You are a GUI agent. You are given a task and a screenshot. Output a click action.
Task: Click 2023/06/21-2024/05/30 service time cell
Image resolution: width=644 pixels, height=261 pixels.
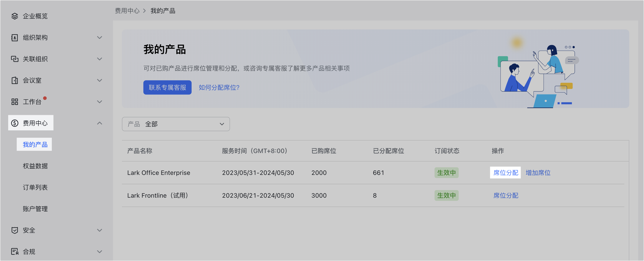[258, 195]
